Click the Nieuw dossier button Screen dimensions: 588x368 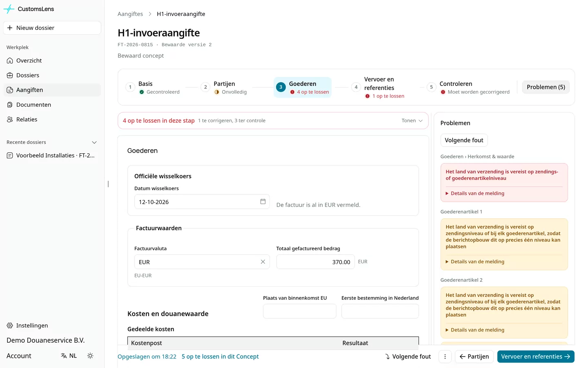52,28
